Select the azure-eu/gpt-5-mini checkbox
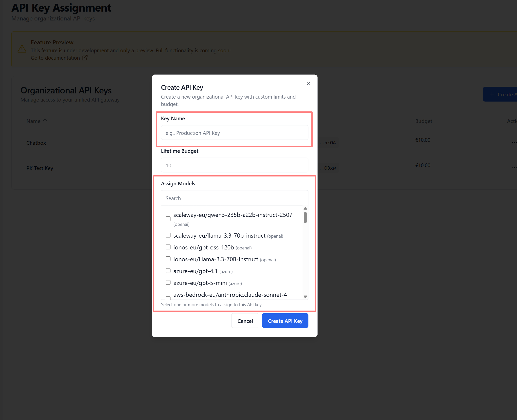The height and width of the screenshot is (420, 517). click(168, 282)
